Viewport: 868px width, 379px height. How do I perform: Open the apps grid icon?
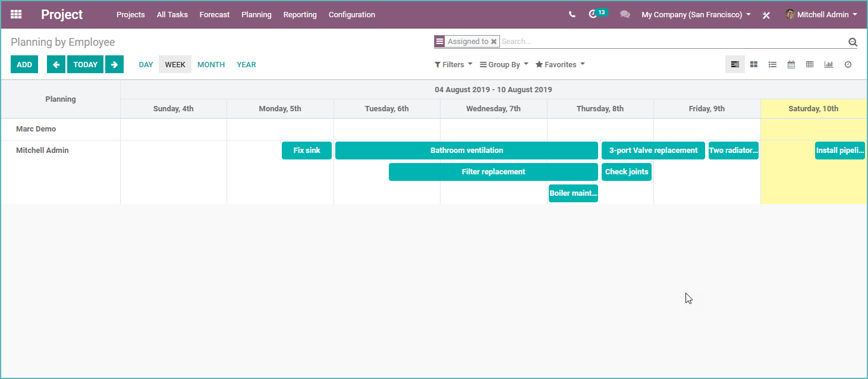click(15, 14)
